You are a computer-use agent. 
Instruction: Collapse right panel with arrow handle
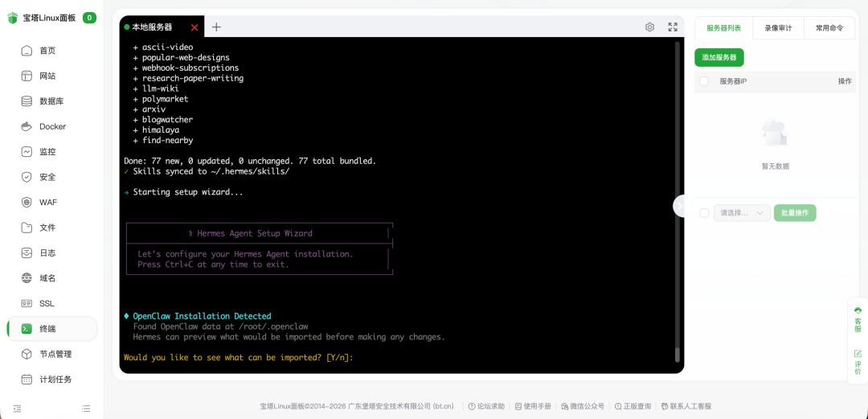(x=679, y=206)
